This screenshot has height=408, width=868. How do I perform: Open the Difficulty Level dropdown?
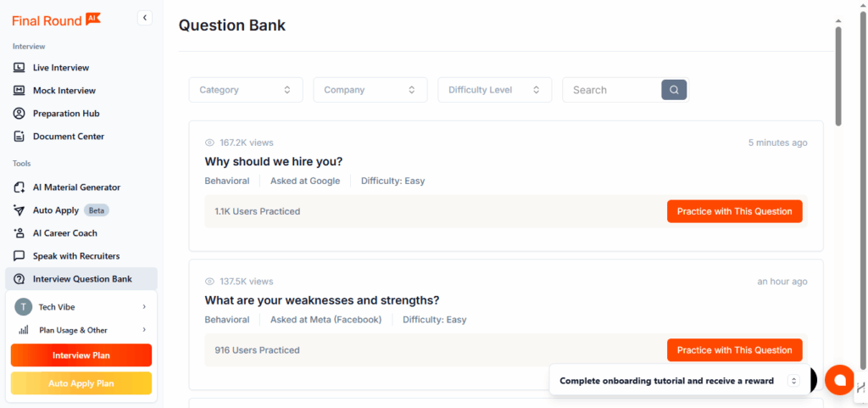pos(494,90)
